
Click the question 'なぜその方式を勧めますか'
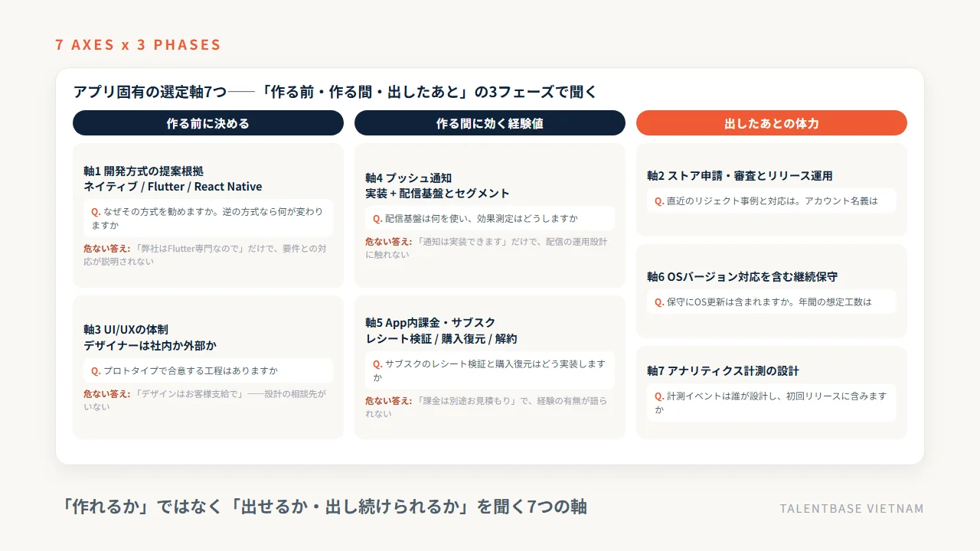coord(208,218)
